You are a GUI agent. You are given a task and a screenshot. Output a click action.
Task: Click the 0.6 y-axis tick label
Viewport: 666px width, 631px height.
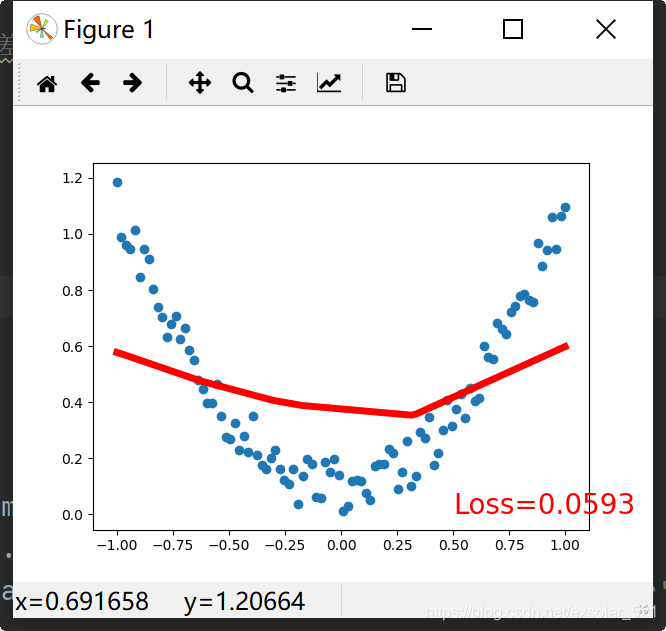click(72, 347)
